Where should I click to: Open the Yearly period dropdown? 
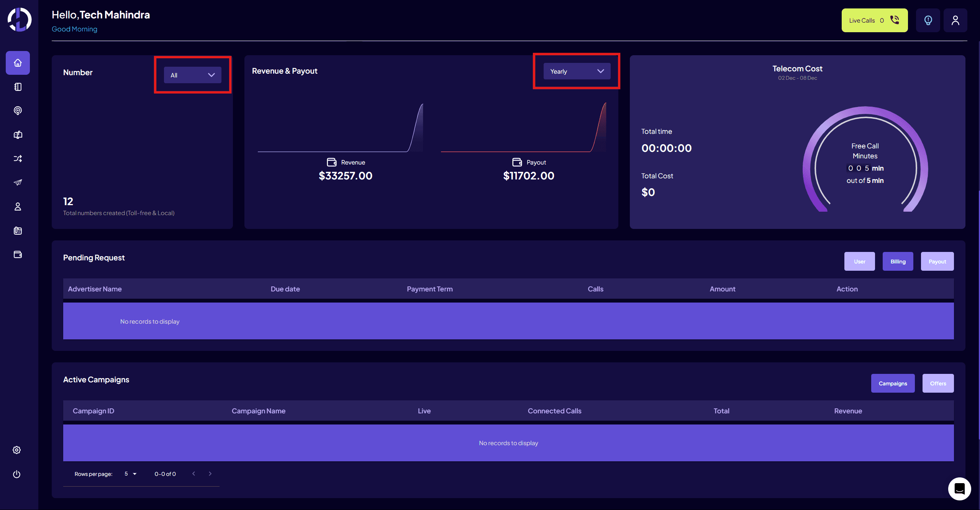coord(577,71)
